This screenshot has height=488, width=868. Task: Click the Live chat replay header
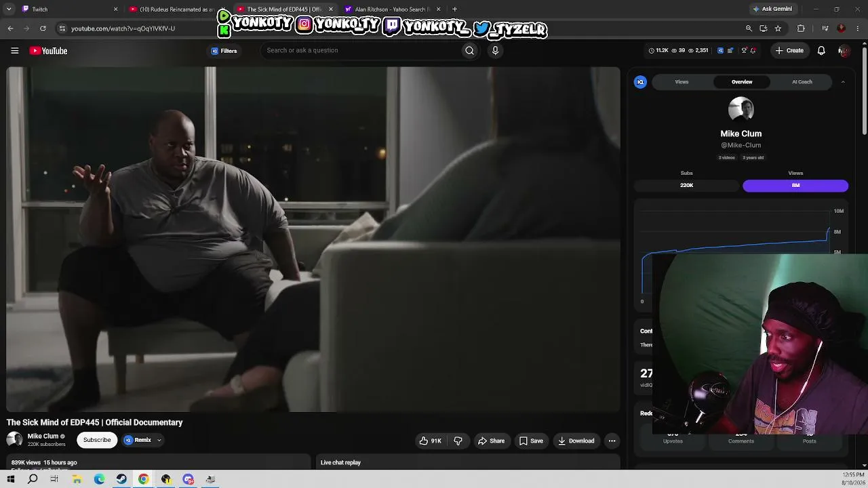coord(340,462)
